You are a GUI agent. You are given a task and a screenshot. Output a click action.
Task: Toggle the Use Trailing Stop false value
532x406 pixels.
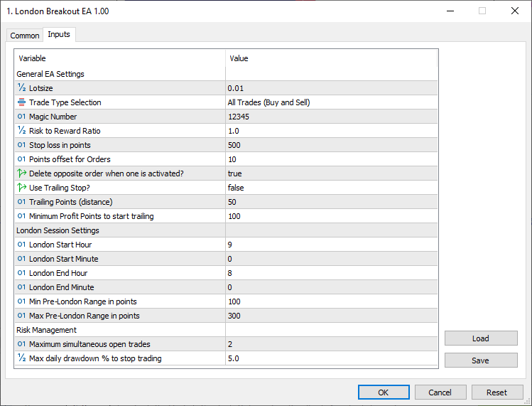[332, 188]
